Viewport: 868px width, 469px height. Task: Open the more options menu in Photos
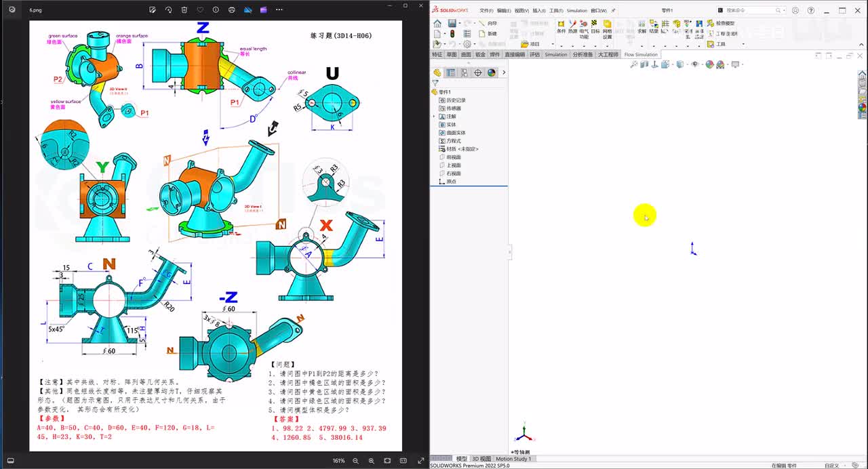point(279,10)
